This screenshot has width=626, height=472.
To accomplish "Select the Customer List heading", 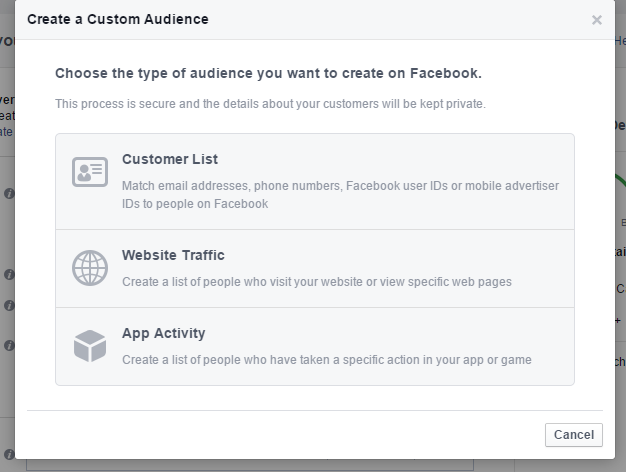I will pyautogui.click(x=170, y=159).
